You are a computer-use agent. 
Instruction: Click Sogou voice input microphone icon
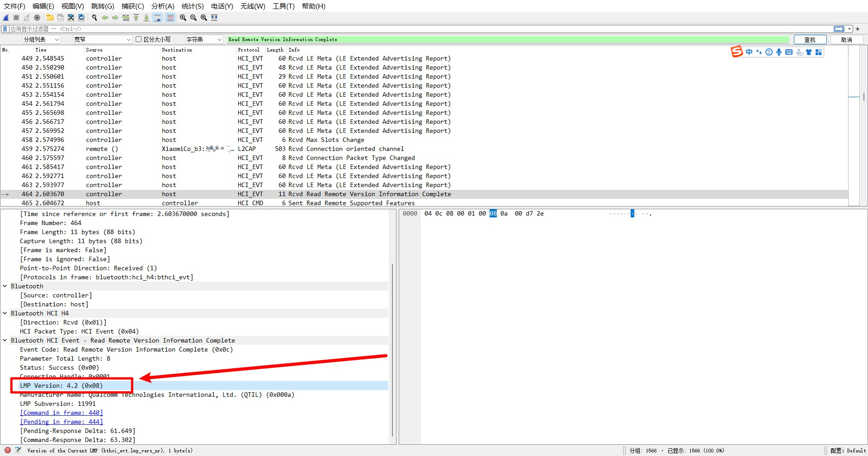pos(778,52)
